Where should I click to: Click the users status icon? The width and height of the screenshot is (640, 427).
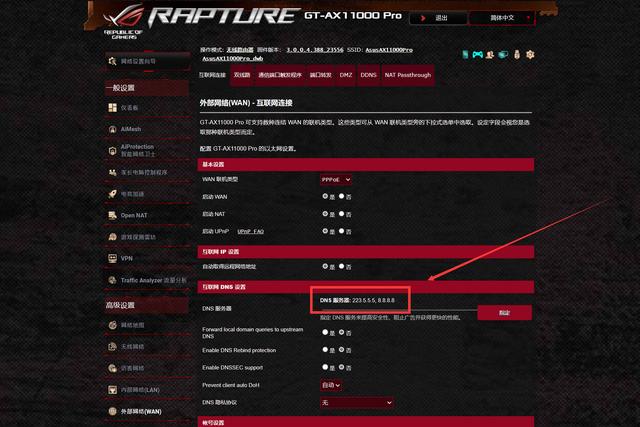click(490, 54)
